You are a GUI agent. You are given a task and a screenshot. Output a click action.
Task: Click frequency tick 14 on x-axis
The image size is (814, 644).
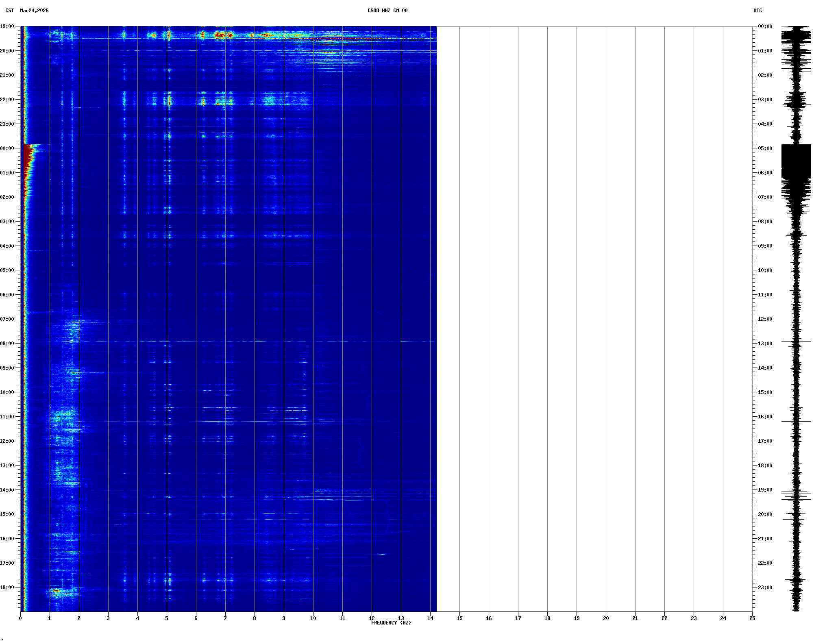pyautogui.click(x=430, y=618)
